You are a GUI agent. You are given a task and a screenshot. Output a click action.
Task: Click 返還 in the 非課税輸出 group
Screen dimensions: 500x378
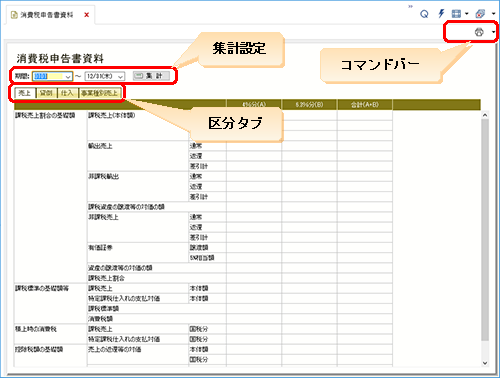196,187
